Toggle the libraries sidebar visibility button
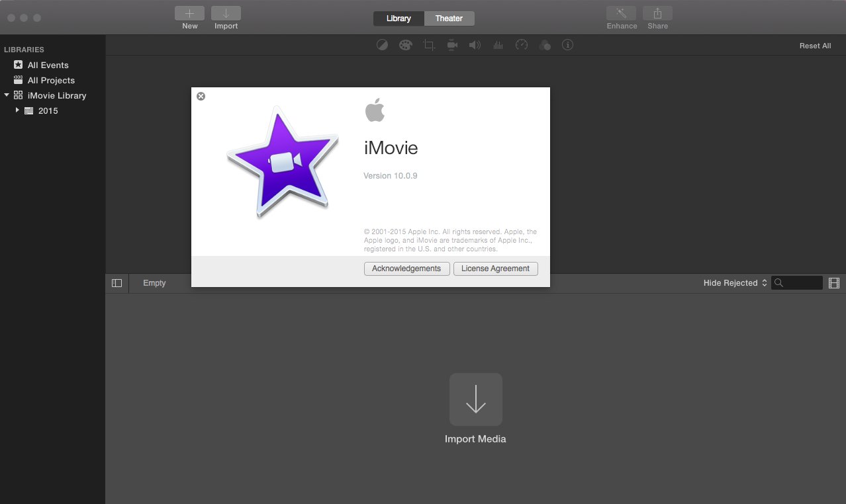846x504 pixels. click(x=117, y=283)
